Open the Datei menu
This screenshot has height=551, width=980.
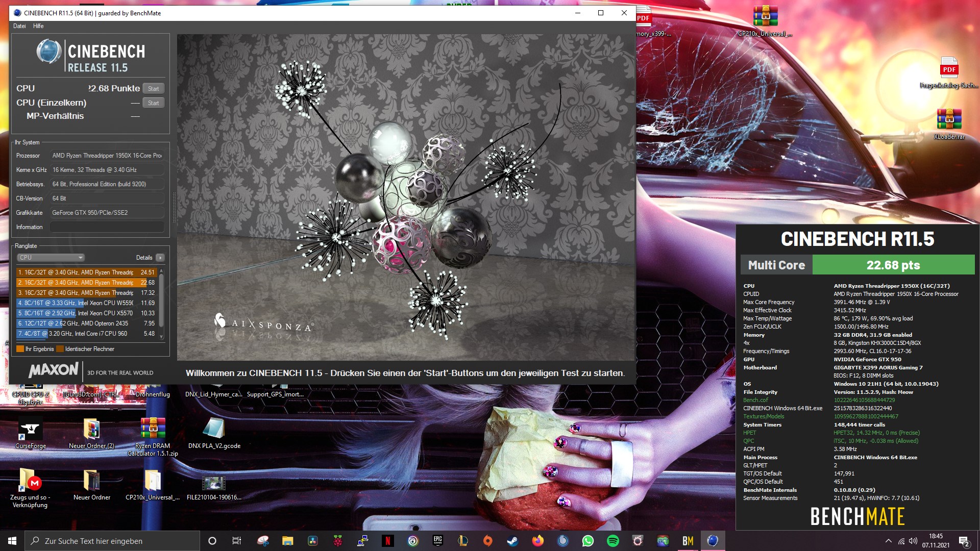[19, 26]
